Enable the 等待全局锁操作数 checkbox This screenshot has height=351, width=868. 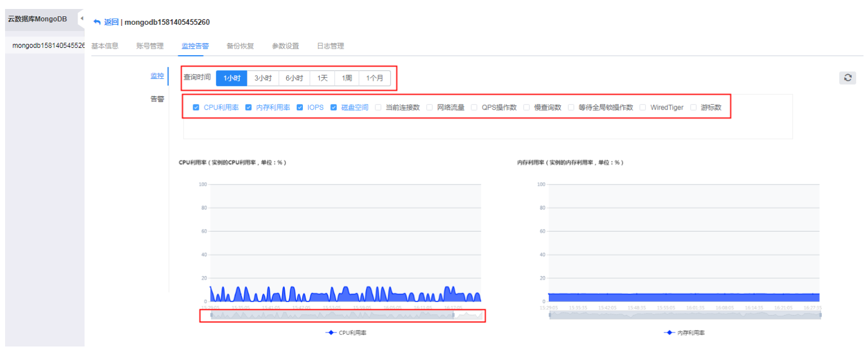[x=571, y=107]
